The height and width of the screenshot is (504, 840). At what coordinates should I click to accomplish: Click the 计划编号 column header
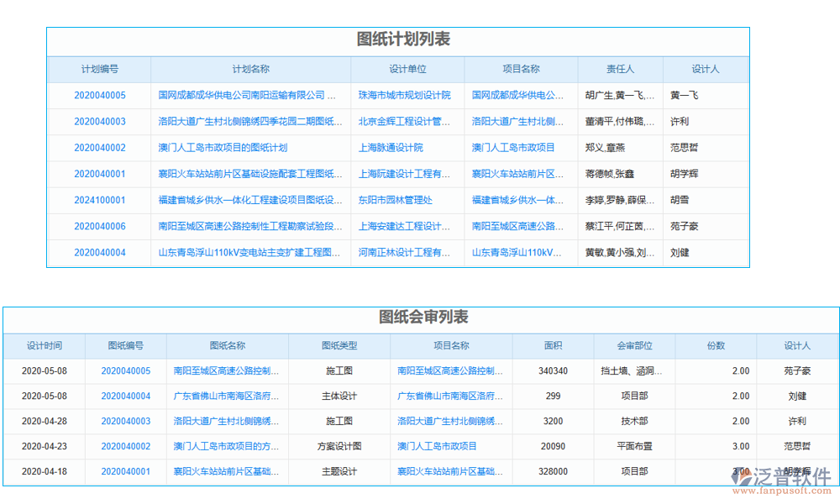(100, 69)
